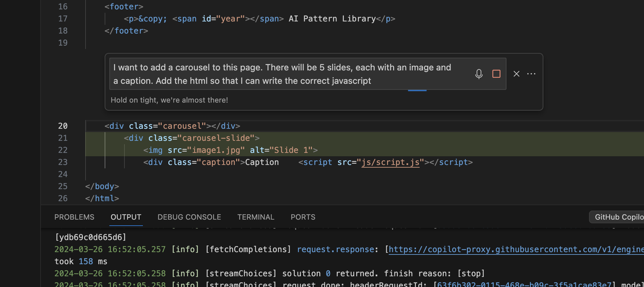Click the opening footer tag on line 16
Image resolution: width=644 pixels, height=287 pixels.
coord(124,7)
